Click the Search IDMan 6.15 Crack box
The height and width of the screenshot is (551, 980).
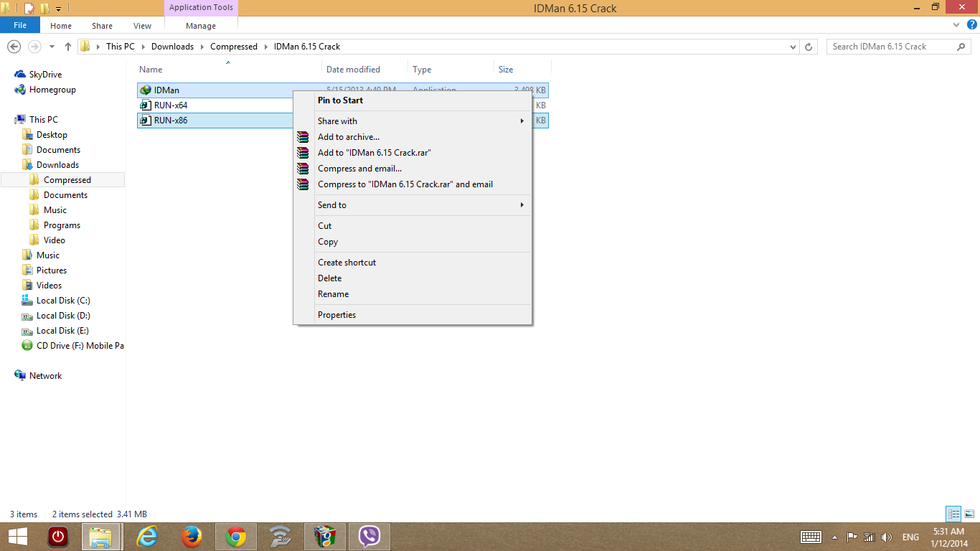900,47
